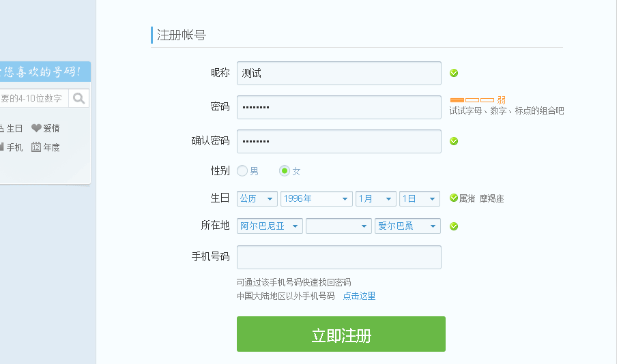This screenshot has height=364, width=634.
Task: Click the green checkmark beside the location row
Action: (454, 226)
